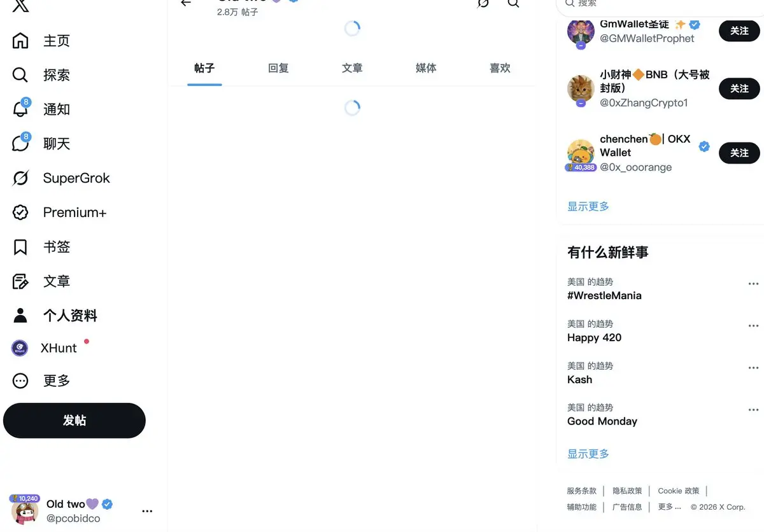
Task: Open the Premium+ badge icon
Action: point(20,213)
